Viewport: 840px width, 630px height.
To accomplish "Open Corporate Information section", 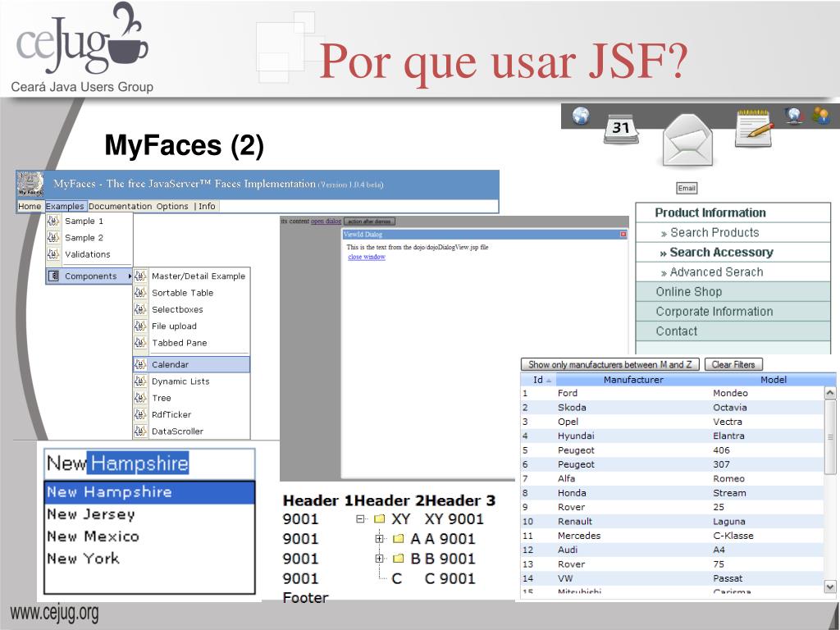I will (733, 311).
